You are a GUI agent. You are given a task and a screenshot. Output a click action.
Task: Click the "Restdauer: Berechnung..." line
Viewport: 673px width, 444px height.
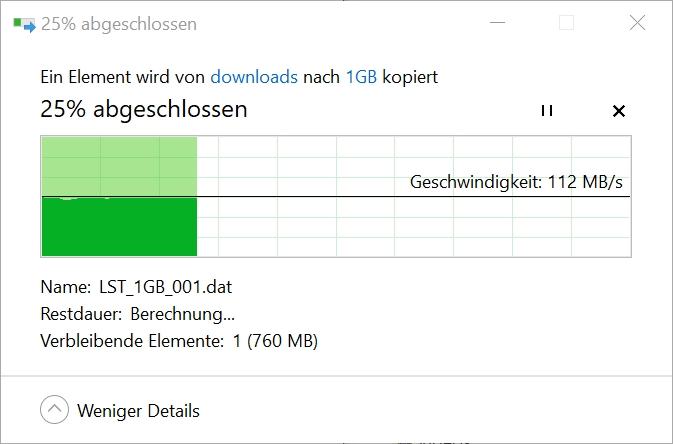138,314
